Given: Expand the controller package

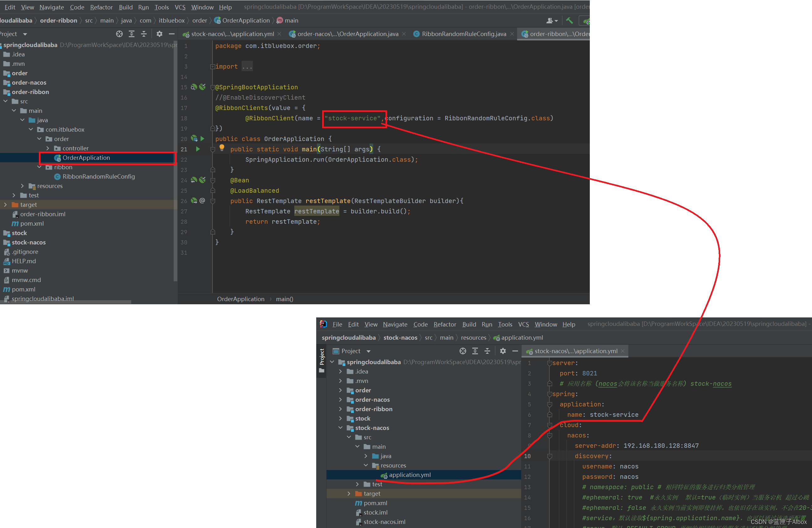Looking at the screenshot, I should coord(48,148).
